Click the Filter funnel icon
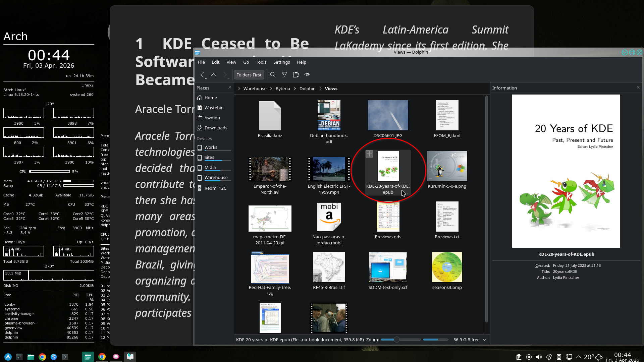The height and width of the screenshot is (362, 644). click(x=284, y=75)
